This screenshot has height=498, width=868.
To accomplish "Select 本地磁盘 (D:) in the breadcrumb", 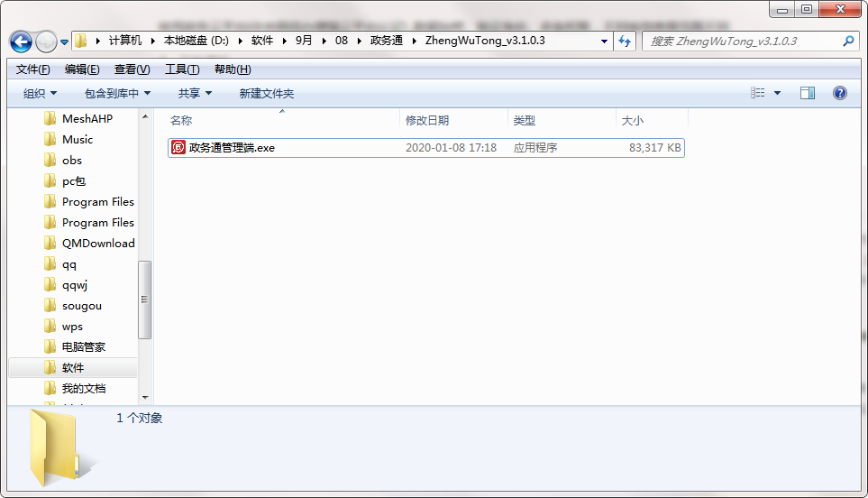I will pos(196,41).
